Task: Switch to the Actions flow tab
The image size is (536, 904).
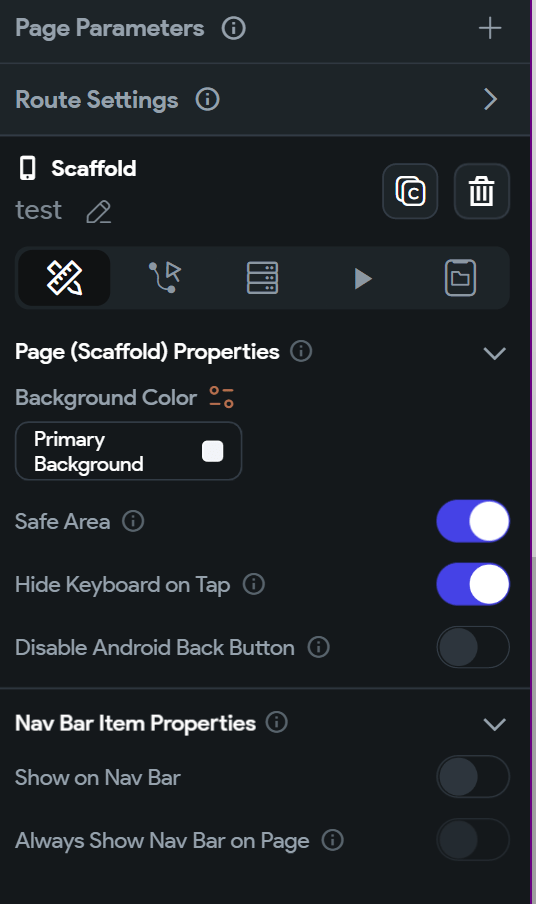Action: pyautogui.click(x=164, y=278)
